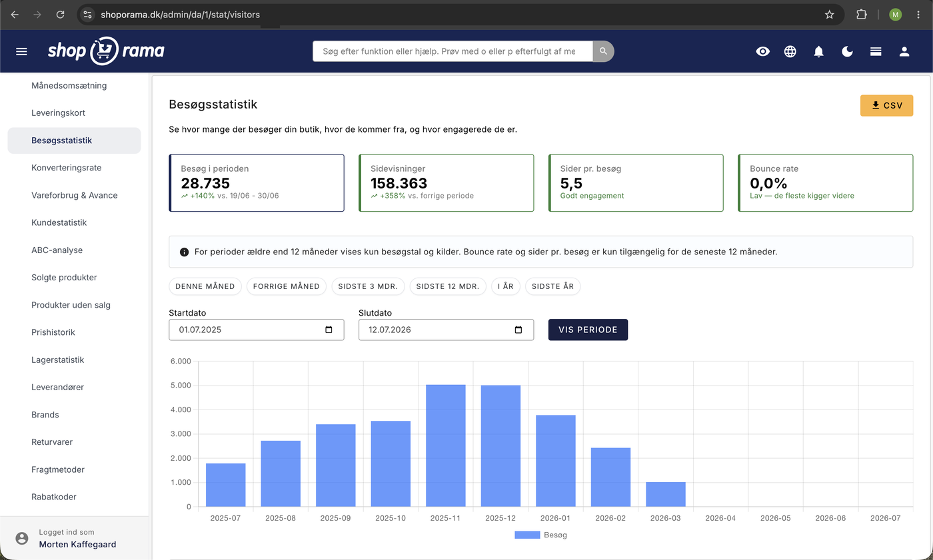The width and height of the screenshot is (933, 560).
Task: Open Startdato calendar picker icon
Action: pos(329,330)
